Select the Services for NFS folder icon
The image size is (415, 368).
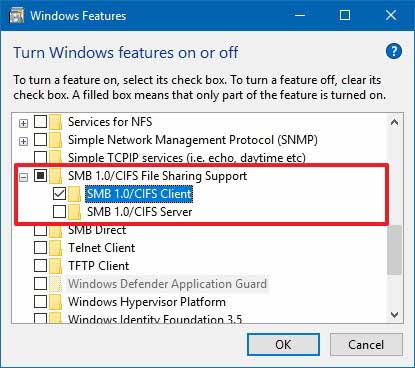(x=55, y=122)
